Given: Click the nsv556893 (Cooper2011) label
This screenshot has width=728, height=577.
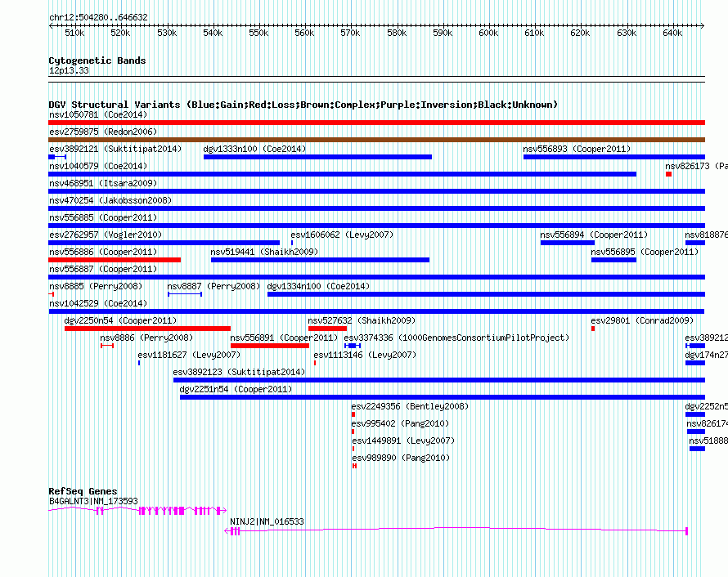Looking at the screenshot, I should pyautogui.click(x=577, y=149).
